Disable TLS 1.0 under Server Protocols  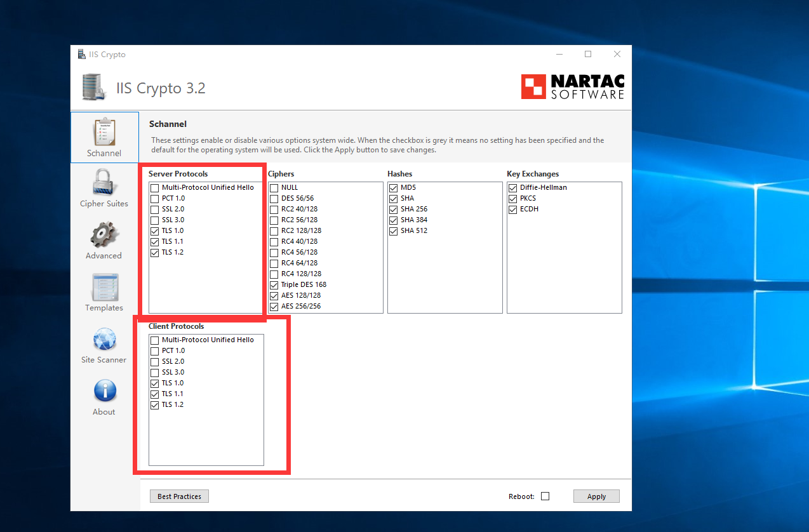pyautogui.click(x=155, y=231)
